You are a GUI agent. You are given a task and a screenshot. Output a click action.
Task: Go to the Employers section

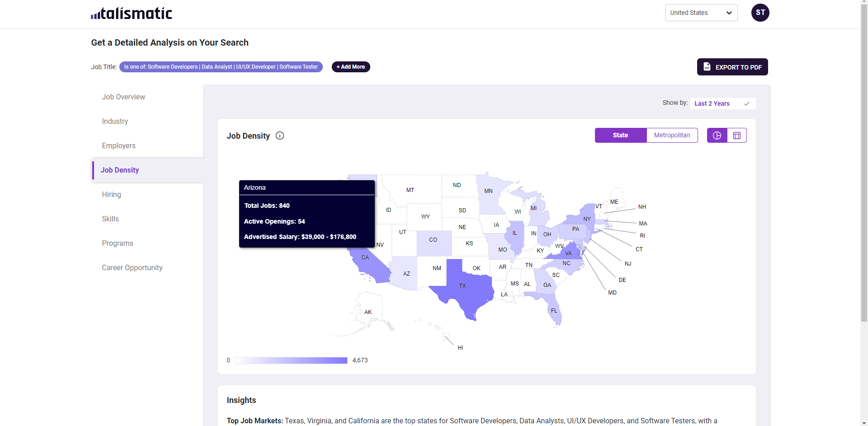click(118, 146)
